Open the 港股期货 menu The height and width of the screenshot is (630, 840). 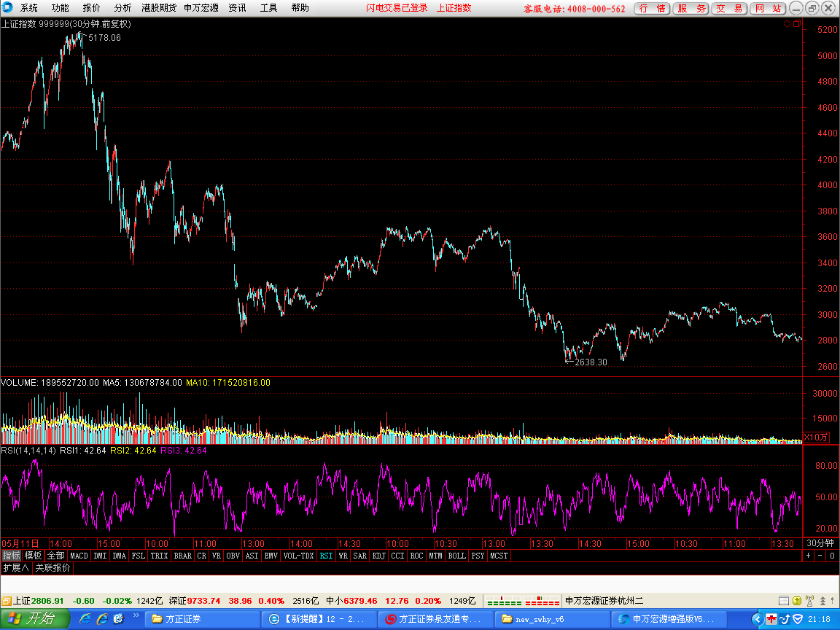click(x=158, y=7)
